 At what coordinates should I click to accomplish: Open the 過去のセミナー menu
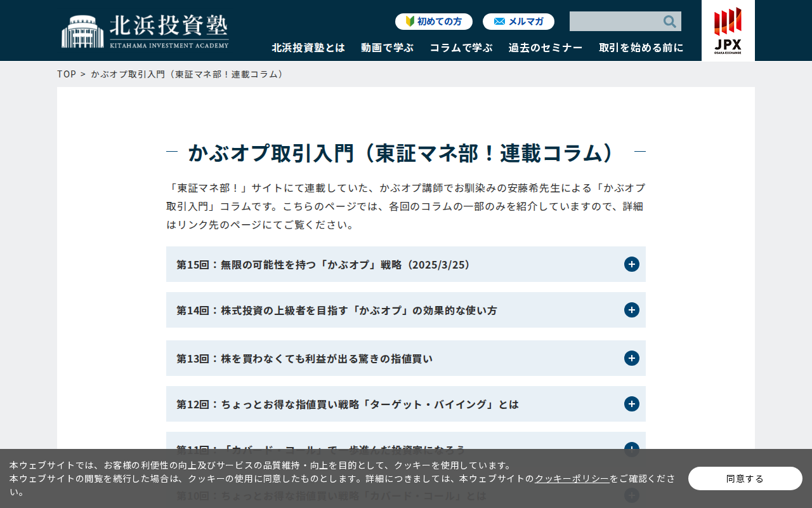(x=546, y=48)
